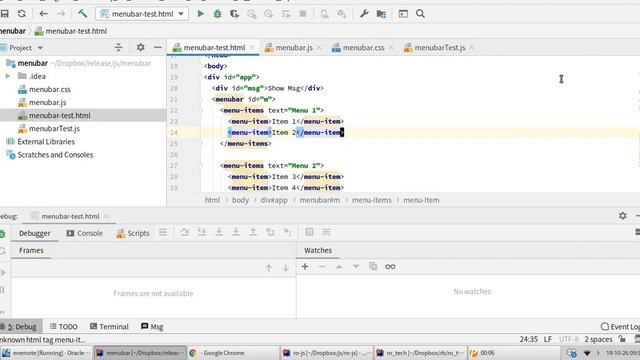Expand the .idea folder
This screenshot has width=640, height=360.
coord(8,76)
